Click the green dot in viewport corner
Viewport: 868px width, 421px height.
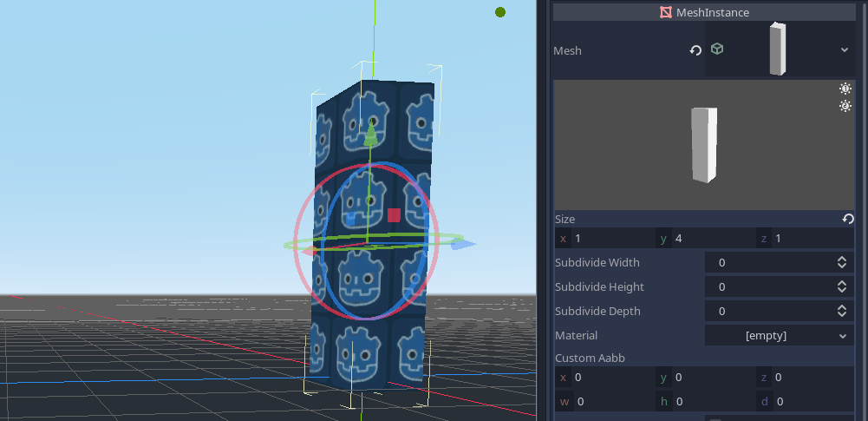pyautogui.click(x=500, y=12)
